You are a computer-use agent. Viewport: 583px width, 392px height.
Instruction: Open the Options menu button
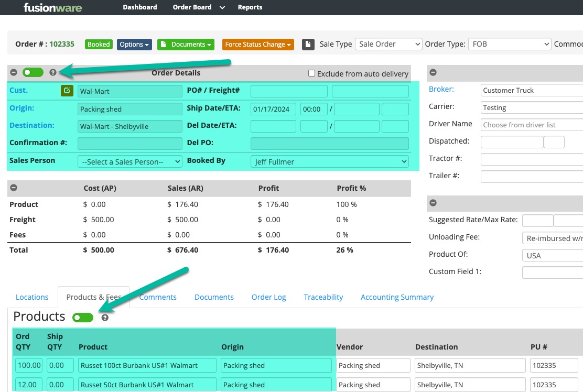tap(134, 45)
